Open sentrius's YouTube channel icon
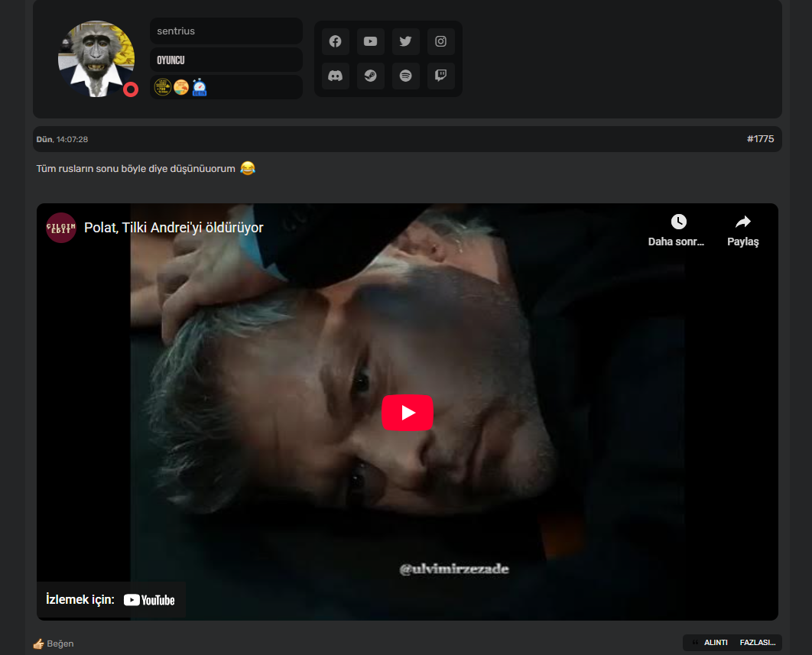Screen dimensions: 812x655 pyautogui.click(x=370, y=41)
